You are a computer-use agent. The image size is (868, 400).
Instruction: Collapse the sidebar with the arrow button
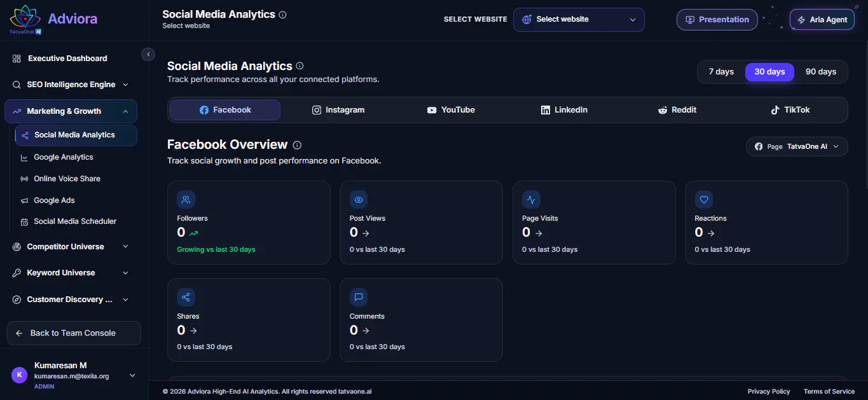[148, 55]
